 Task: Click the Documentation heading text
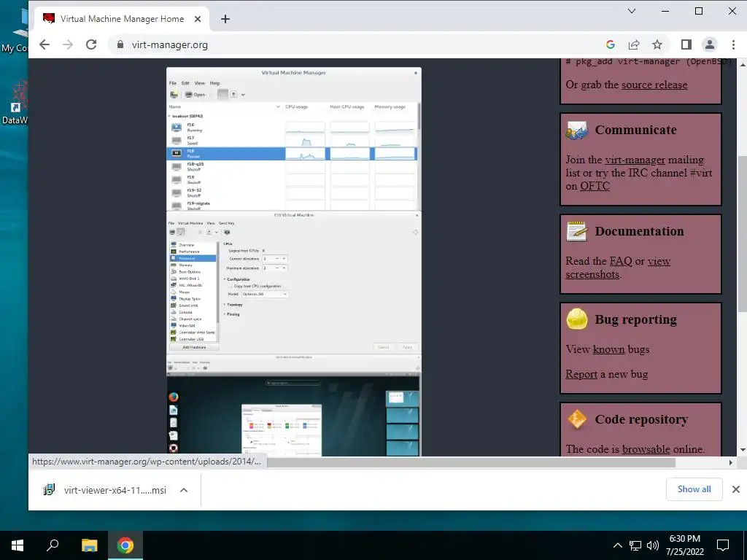pos(639,231)
